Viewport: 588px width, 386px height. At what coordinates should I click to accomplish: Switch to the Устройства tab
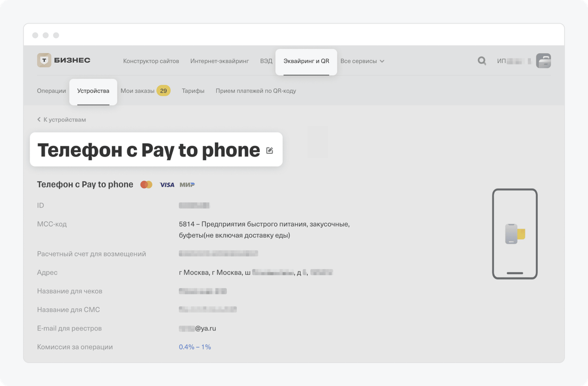click(x=93, y=91)
